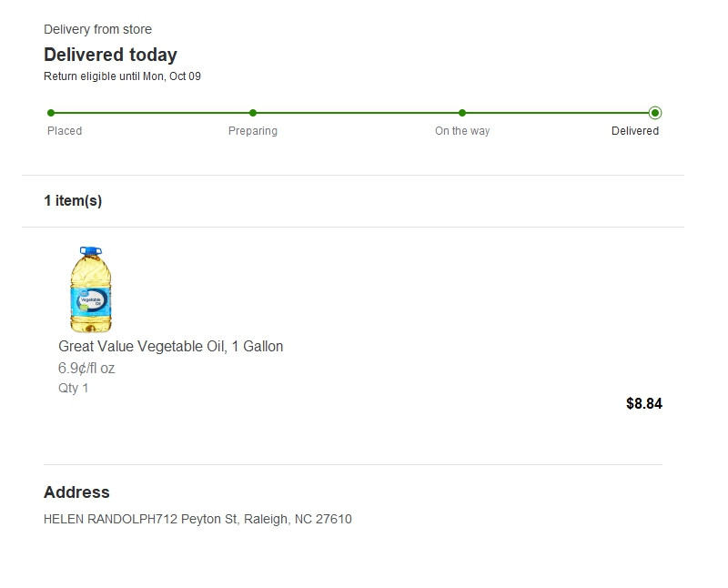This screenshot has width=728, height=588.
Task: Click the Placed step dot on tracker
Action: pyautogui.click(x=51, y=113)
